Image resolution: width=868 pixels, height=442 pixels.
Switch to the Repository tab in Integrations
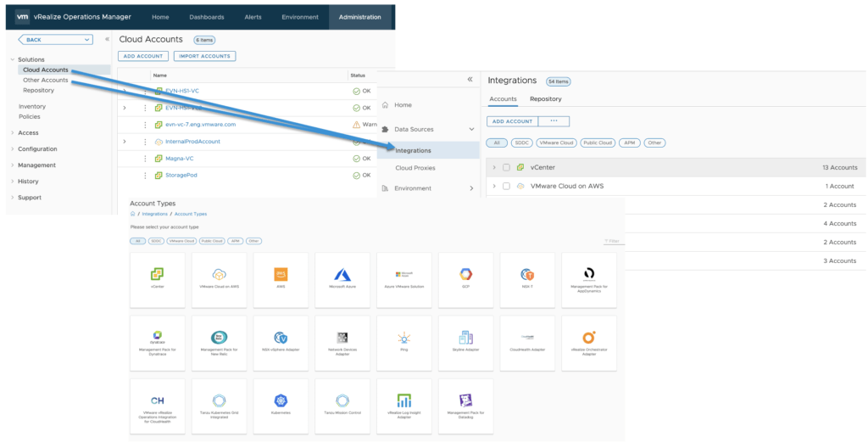[545, 99]
